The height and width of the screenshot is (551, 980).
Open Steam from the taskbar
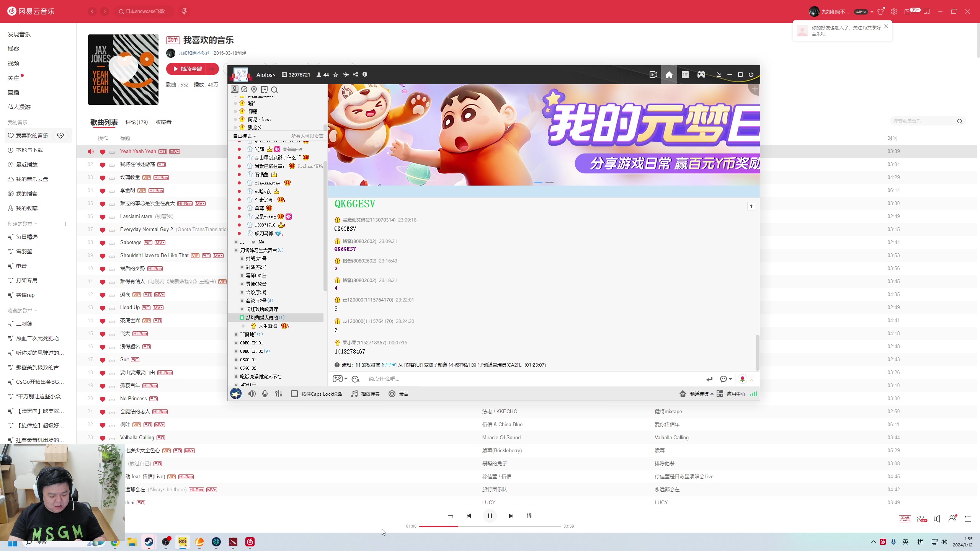click(x=149, y=542)
